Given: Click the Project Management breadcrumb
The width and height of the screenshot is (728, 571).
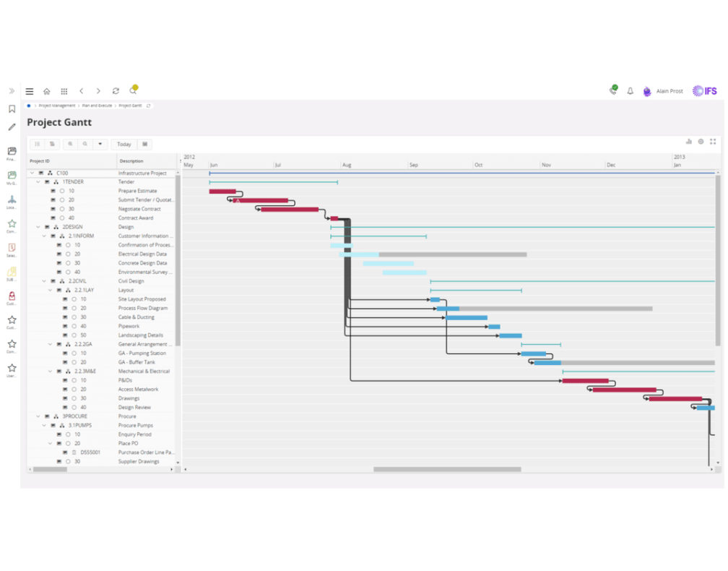Looking at the screenshot, I should pos(57,106).
